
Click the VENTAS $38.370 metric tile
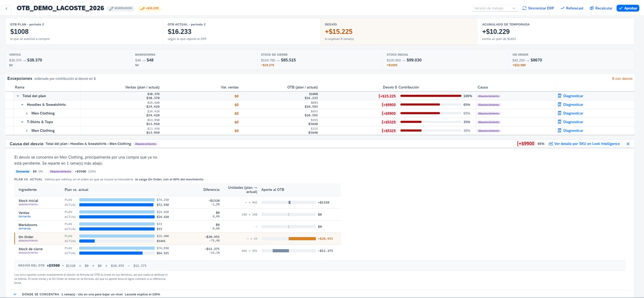pyautogui.click(x=68, y=60)
